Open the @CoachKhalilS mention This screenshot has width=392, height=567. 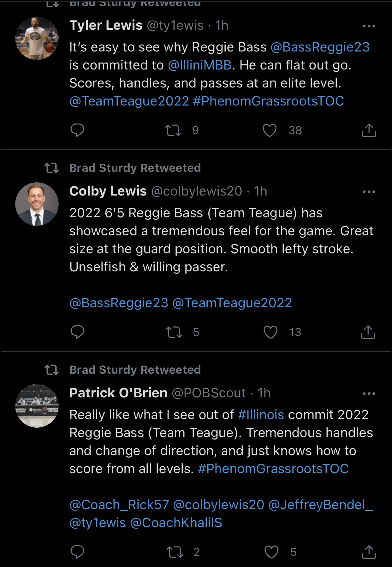[176, 523]
